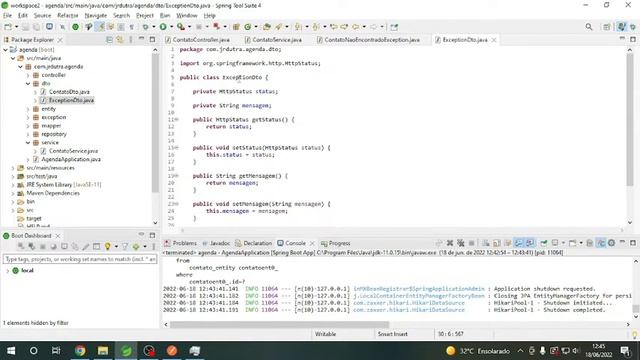Open Boot Dashboard green-icon dropdown arrow

144,247
